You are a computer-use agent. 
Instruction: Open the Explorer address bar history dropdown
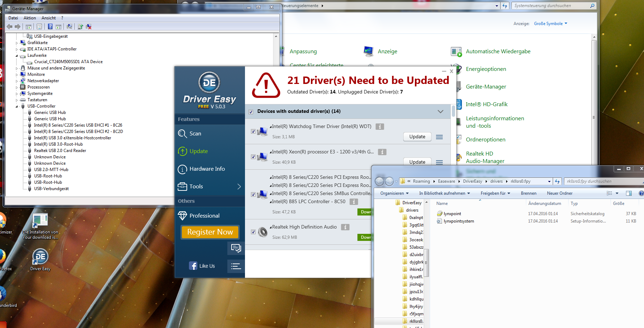coord(549,181)
